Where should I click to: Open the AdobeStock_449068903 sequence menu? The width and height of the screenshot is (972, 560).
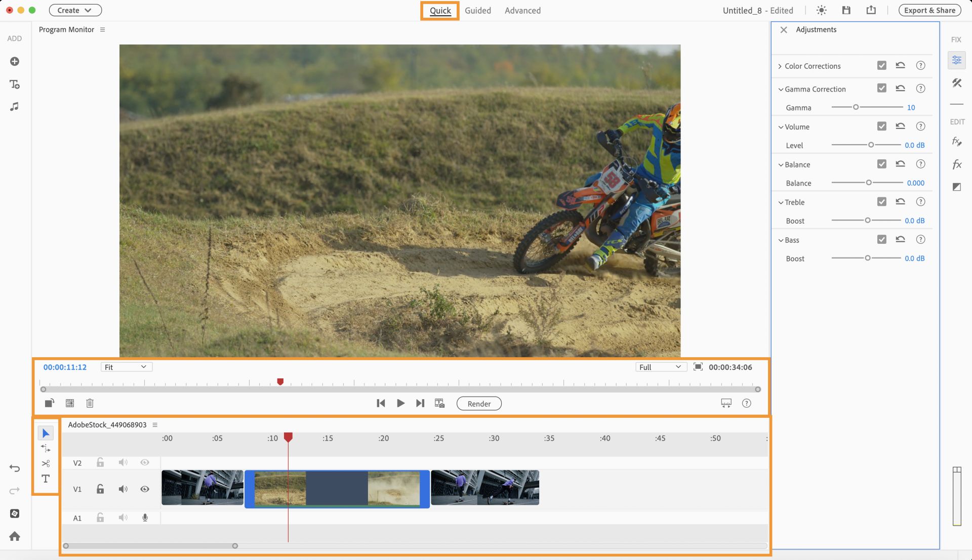click(x=155, y=424)
